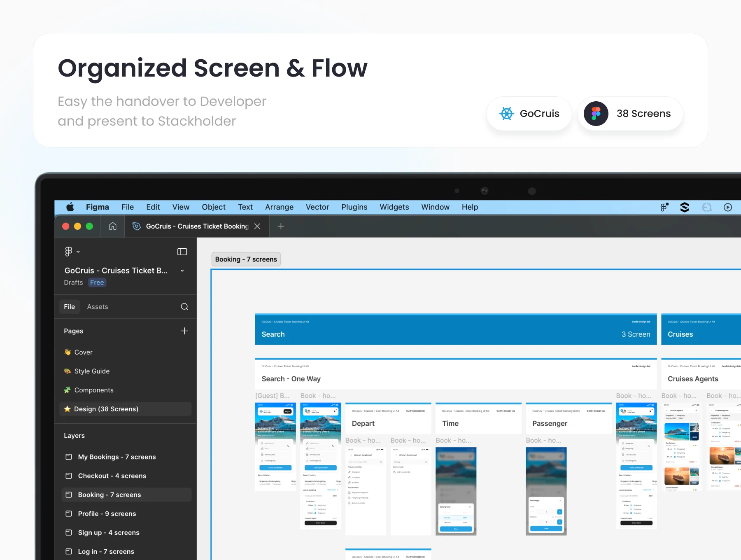Click the 3 Screen count in Search header
The width and height of the screenshot is (741, 560).
(x=636, y=334)
